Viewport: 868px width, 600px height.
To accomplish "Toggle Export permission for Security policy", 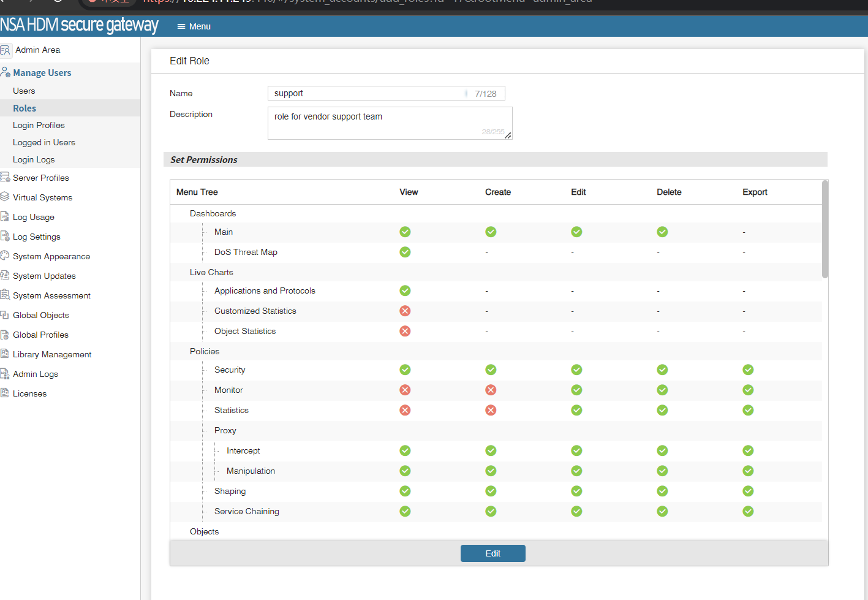I will [x=748, y=370].
